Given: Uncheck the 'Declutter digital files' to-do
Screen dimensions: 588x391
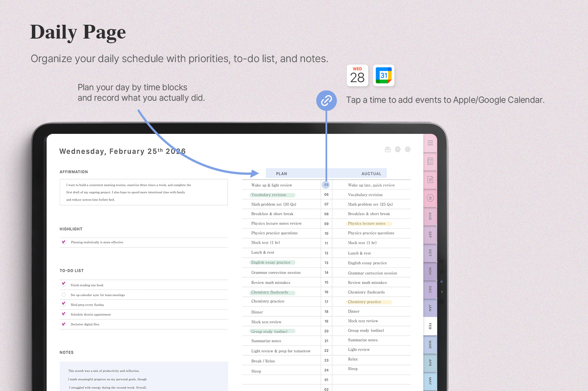Looking at the screenshot, I should pos(64,324).
